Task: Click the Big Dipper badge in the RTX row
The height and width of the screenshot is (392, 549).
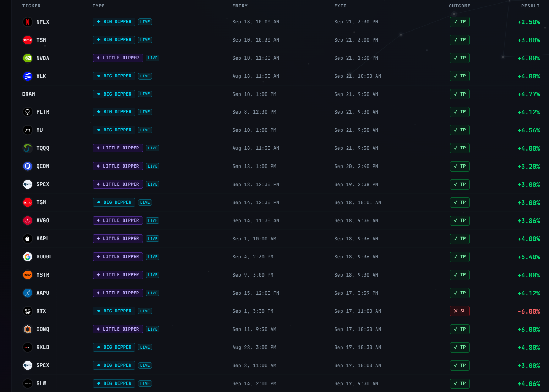Action: (114, 311)
